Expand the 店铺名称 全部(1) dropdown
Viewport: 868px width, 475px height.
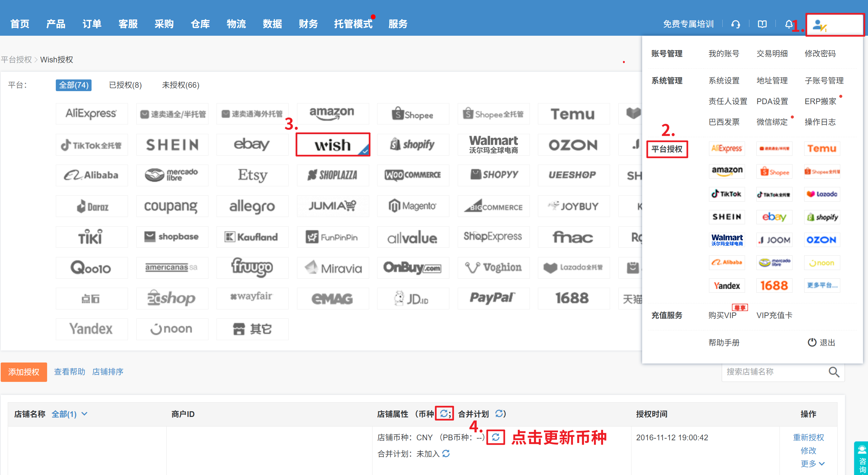(69, 414)
